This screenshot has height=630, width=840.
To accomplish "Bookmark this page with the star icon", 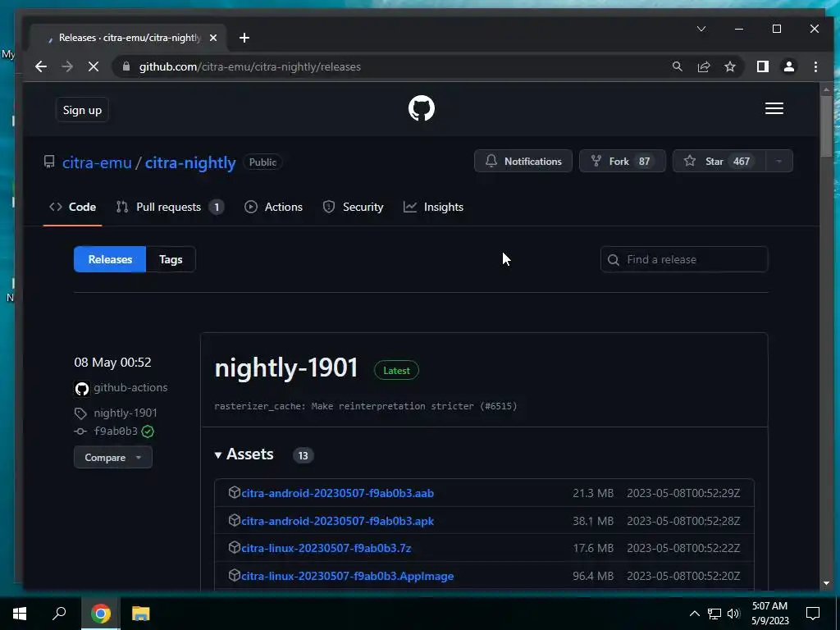I will point(729,66).
